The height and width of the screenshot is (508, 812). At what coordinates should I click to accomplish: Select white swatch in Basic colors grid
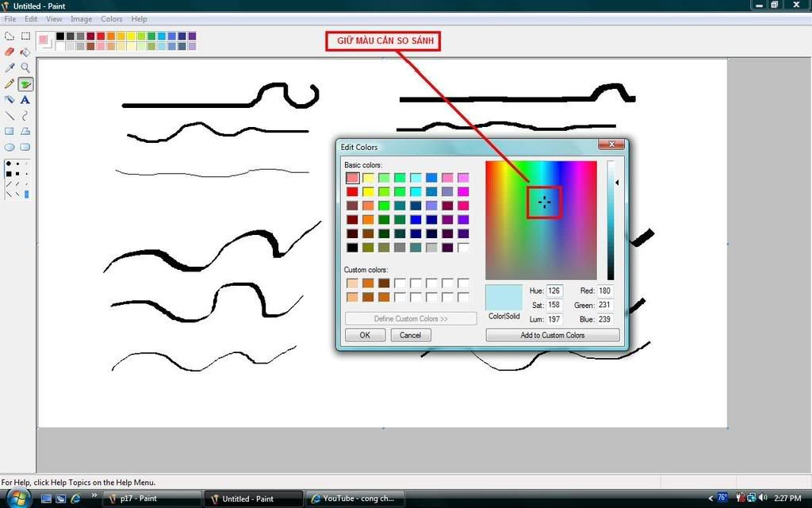coord(463,248)
